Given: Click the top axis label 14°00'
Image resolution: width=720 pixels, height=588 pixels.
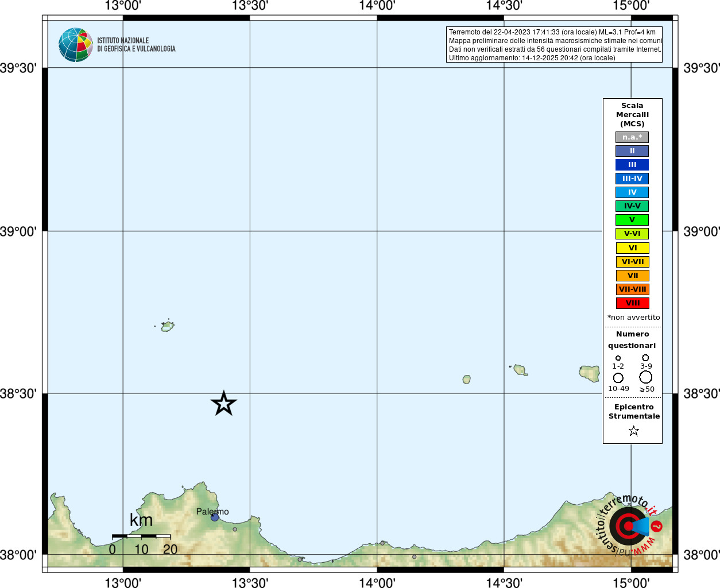Looking at the screenshot, I should pos(377,6).
